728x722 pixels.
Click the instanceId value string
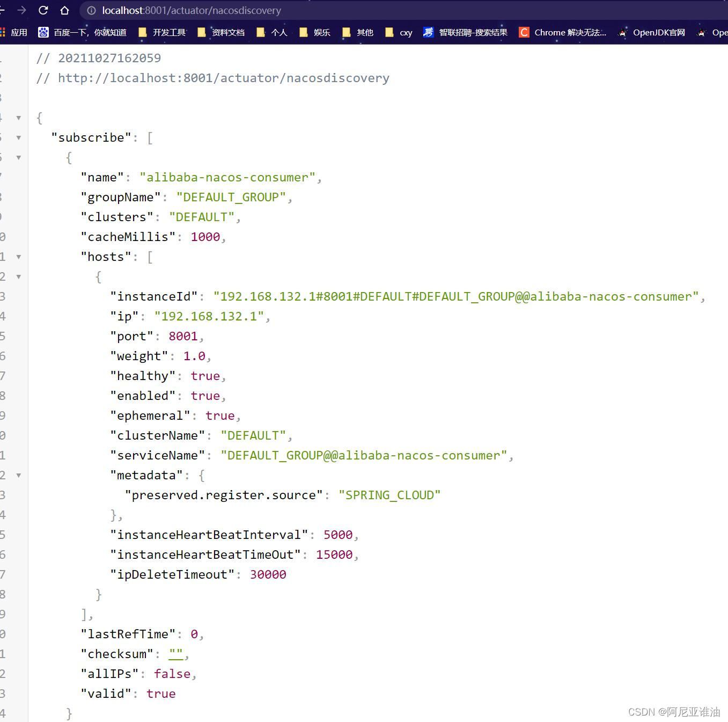pos(456,296)
